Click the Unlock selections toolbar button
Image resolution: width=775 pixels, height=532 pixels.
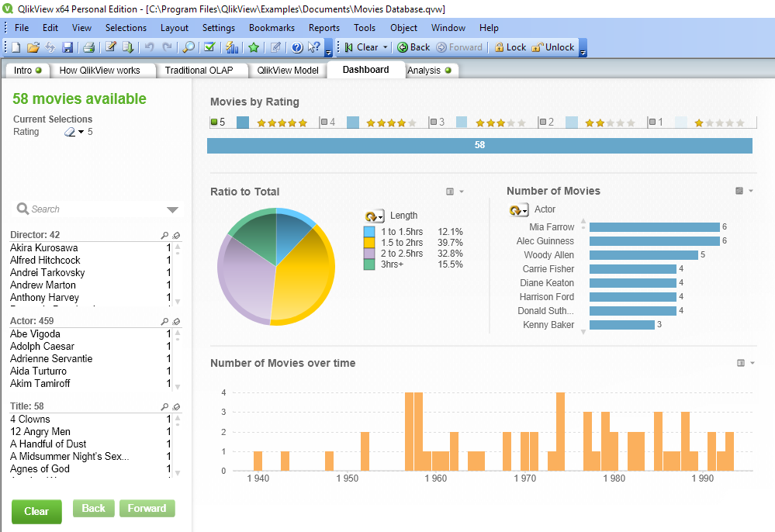coord(552,47)
